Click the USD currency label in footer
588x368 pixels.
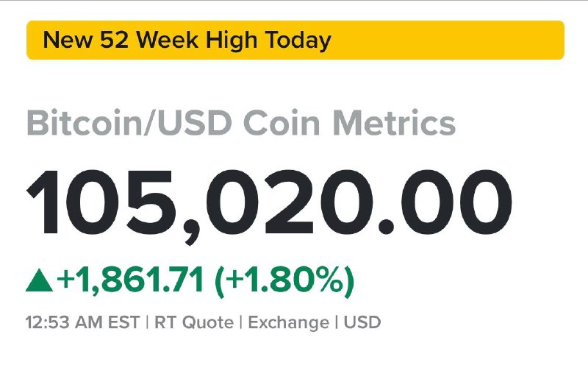[x=362, y=322]
